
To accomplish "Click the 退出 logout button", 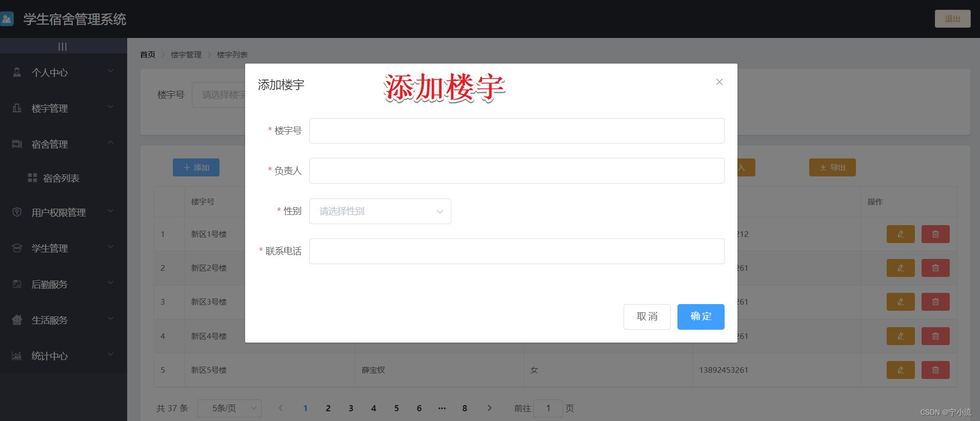I will click(952, 19).
